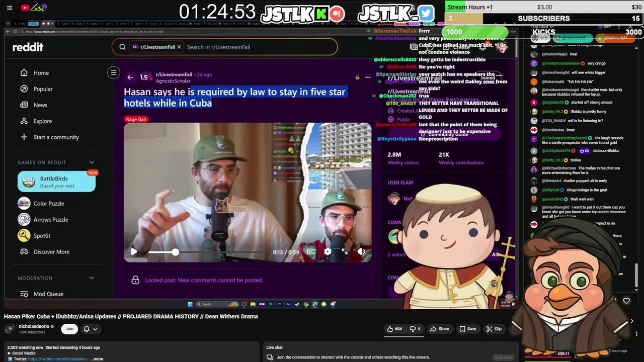Viewport: 644px width, 362px height.
Task: Click the Reddit search magnifier icon
Action: click(x=122, y=47)
